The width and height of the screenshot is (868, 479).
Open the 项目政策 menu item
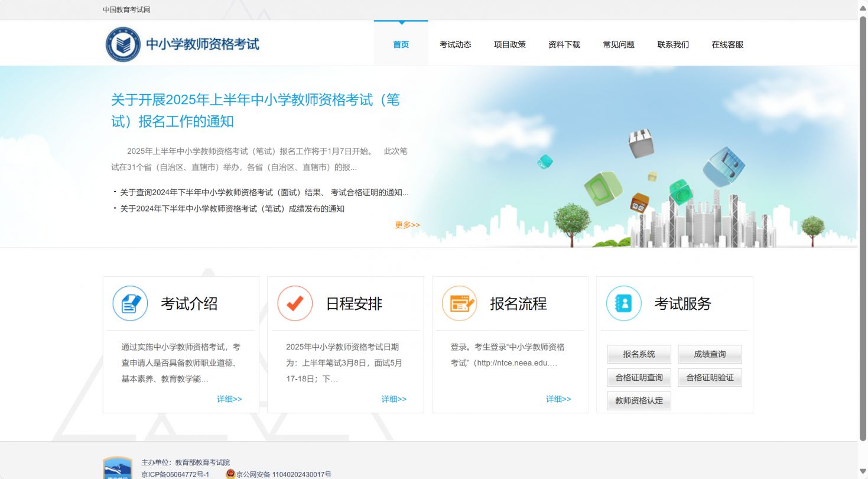pos(510,44)
